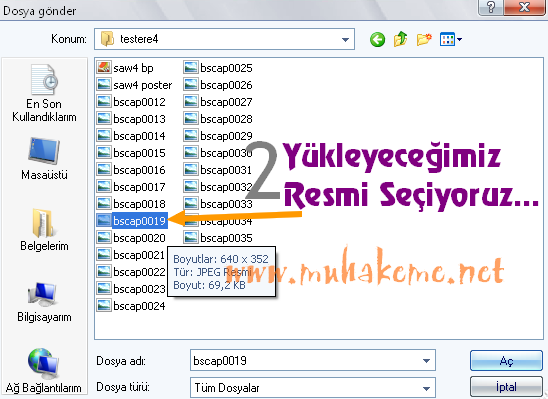Image resolution: width=548 pixels, height=399 pixels.
Task: Select image file bscap0018
Action: tap(131, 204)
